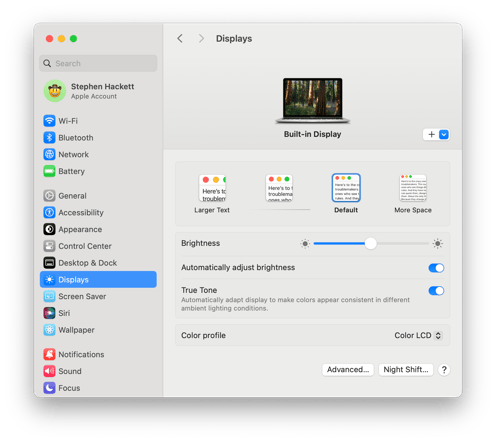
Task: Adjust the Brightness slider knob
Action: 370,244
